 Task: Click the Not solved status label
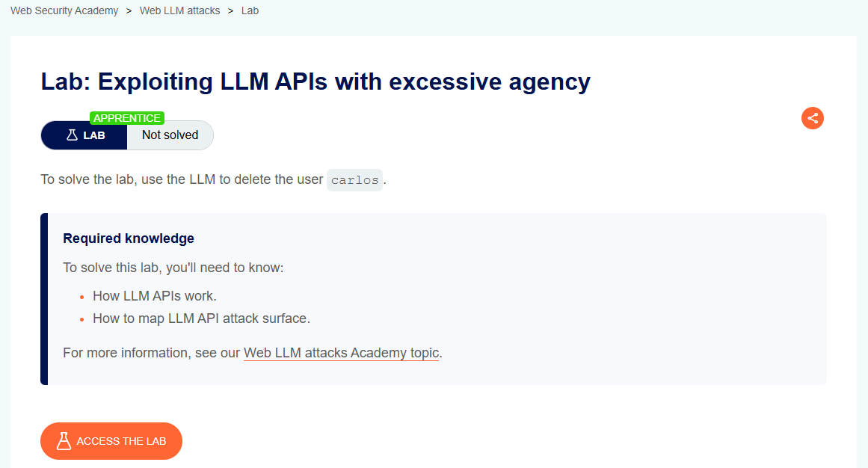(x=170, y=135)
